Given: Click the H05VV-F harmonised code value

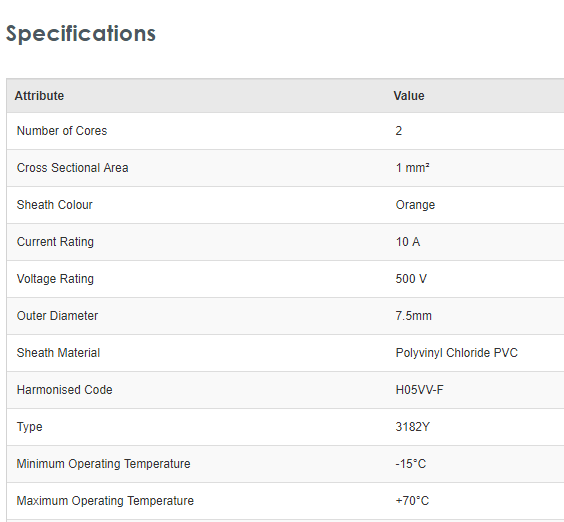Looking at the screenshot, I should pyautogui.click(x=419, y=390).
